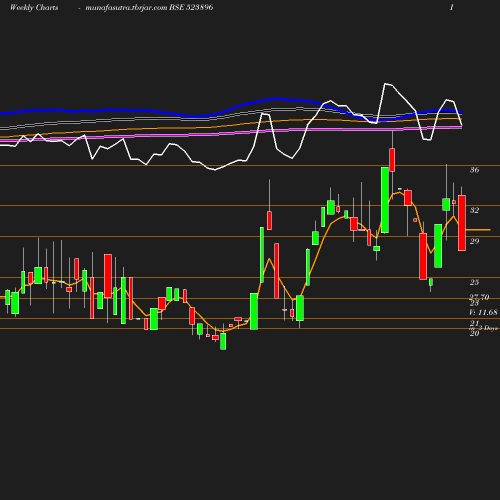
Task: Click the price axis label '20'
Action: [474, 333]
